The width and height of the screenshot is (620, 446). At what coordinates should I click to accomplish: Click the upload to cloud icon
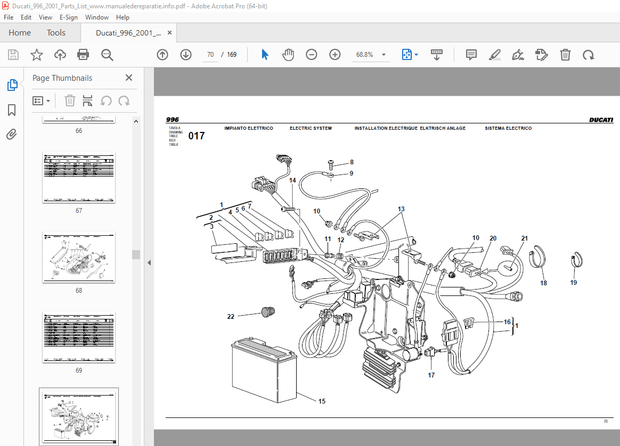(60, 55)
